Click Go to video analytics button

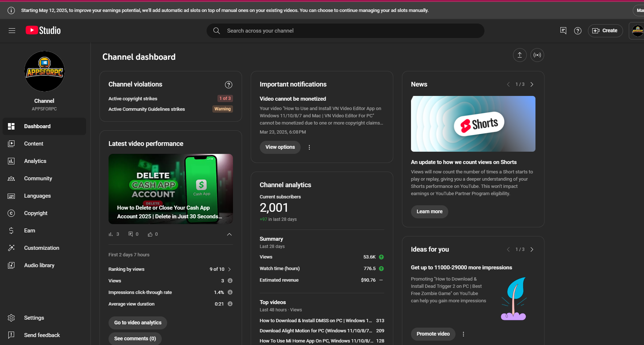tap(138, 323)
